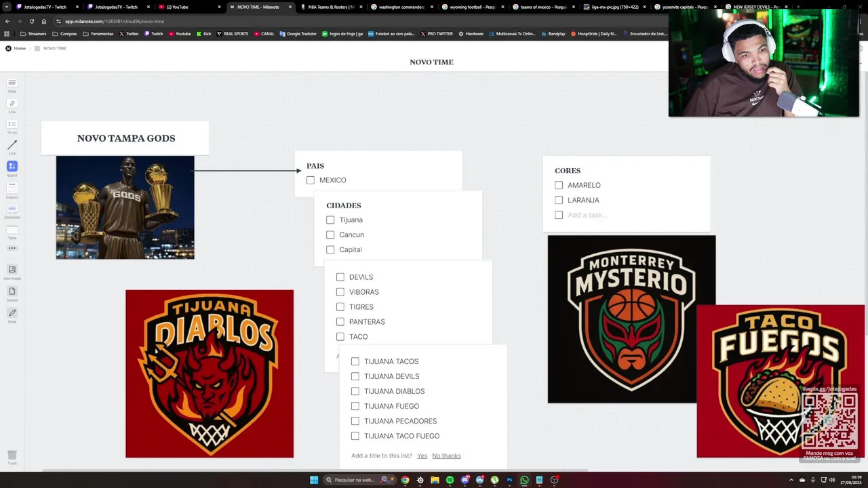Check the LARANJA color checkbox
The image size is (868, 488).
coord(559,200)
